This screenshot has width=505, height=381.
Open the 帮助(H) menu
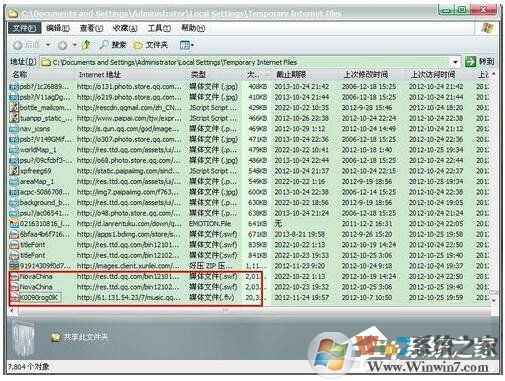tap(193, 28)
